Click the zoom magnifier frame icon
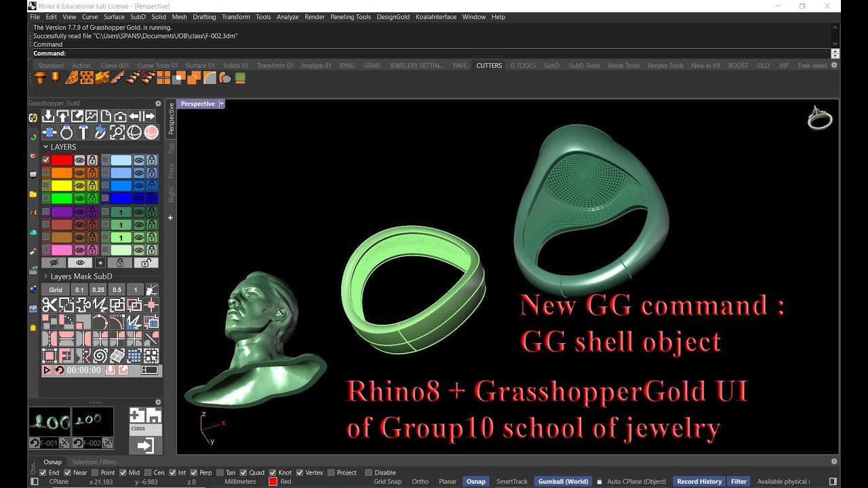 117,132
